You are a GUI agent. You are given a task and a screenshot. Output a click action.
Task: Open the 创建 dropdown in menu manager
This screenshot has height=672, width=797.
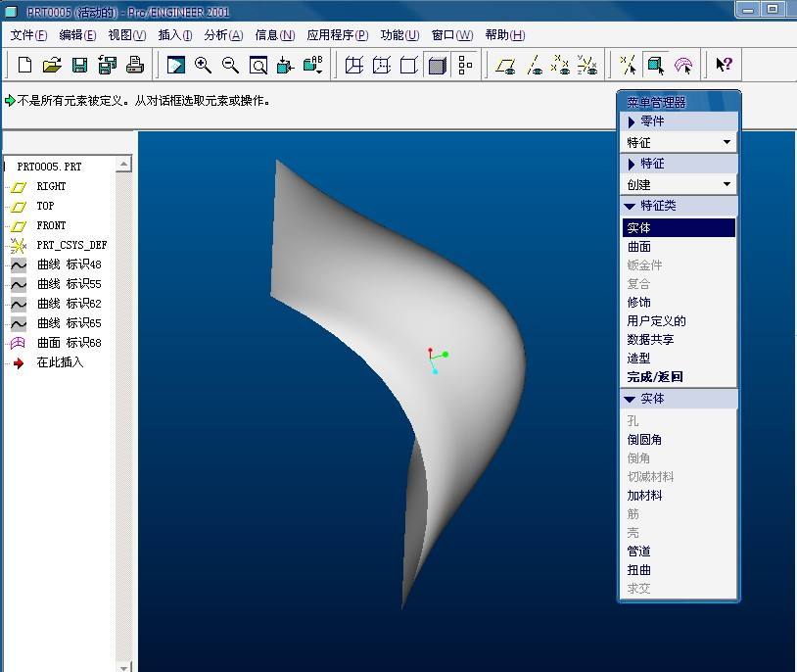point(680,184)
